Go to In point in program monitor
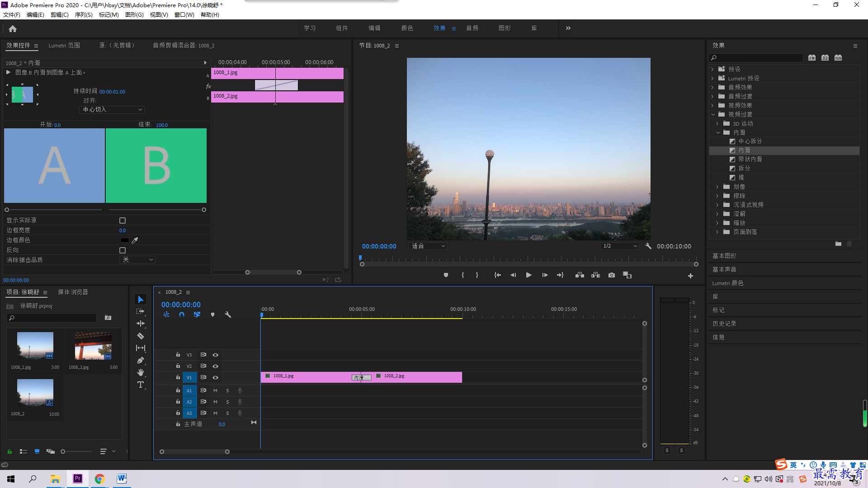The image size is (868, 488). point(497,275)
